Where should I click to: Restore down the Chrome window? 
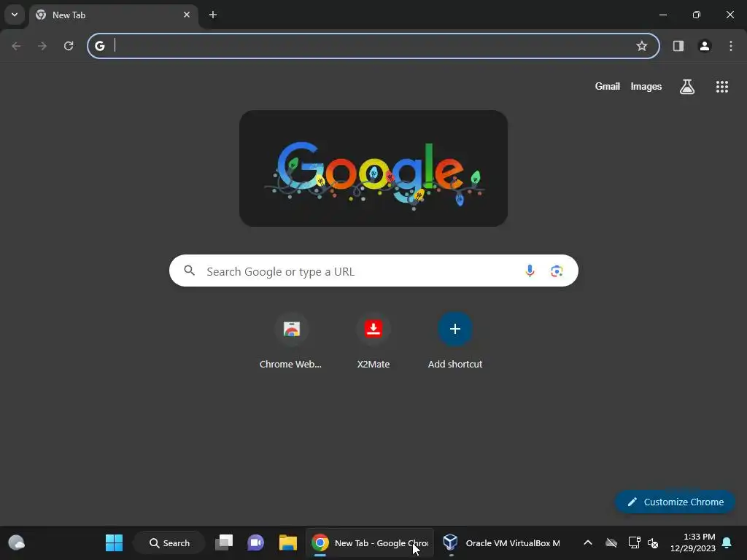(x=697, y=15)
